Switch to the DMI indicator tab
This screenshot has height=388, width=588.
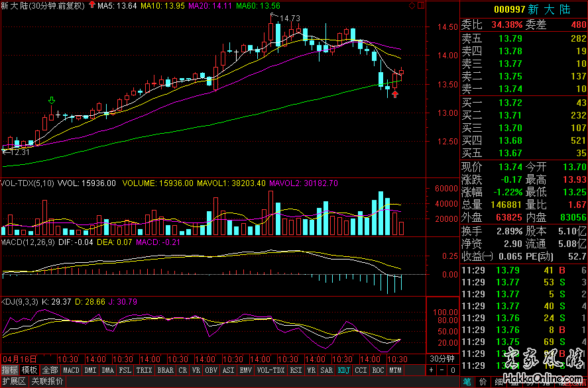(x=90, y=370)
